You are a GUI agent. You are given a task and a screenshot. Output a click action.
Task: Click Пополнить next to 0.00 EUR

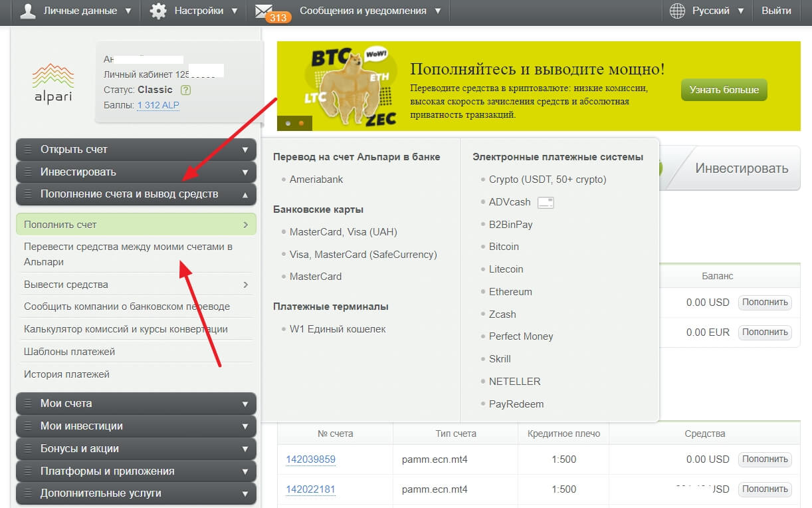point(765,332)
